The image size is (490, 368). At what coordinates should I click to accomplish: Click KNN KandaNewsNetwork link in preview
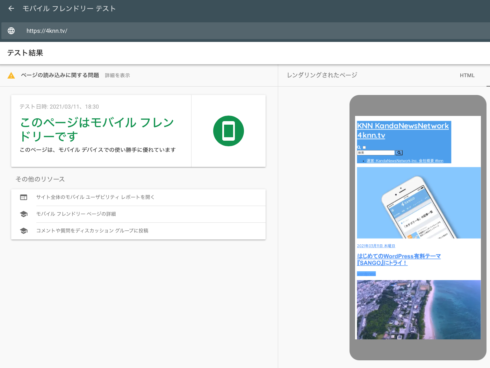403,130
